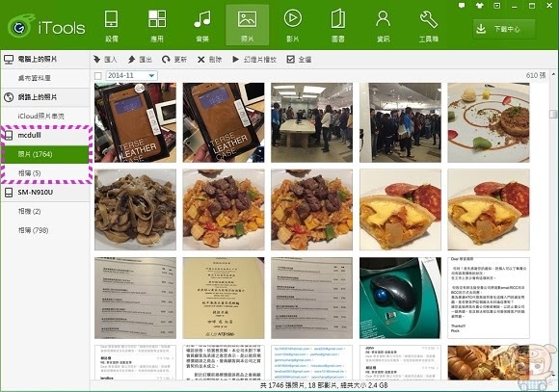This screenshot has width=559, height=392.
Task: Open 相簿 (5) albums under mcdull
Action: click(45, 173)
